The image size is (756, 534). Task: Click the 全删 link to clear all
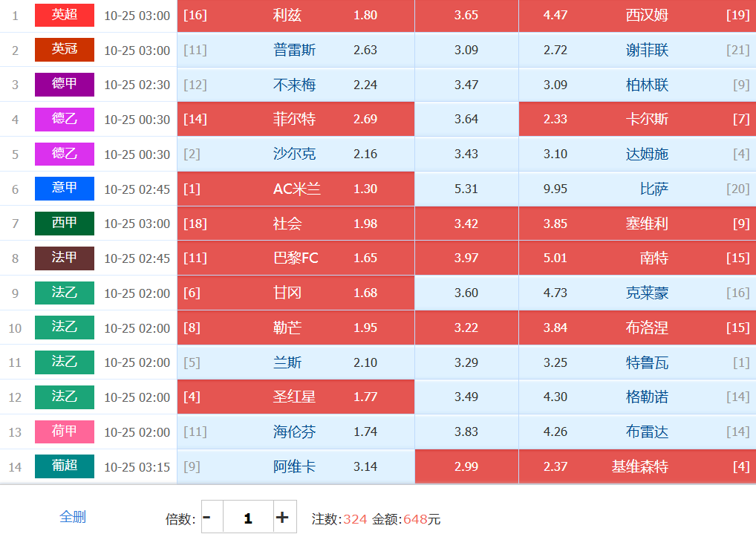coord(73,517)
